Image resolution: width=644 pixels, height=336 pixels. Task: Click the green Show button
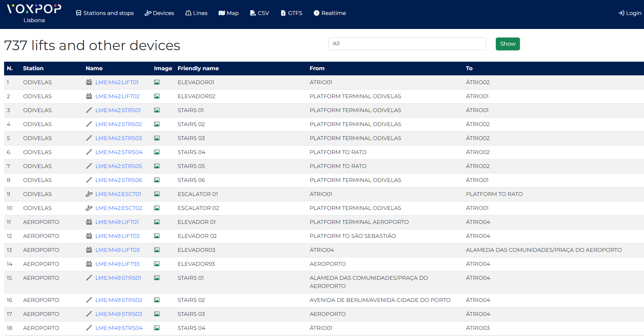[x=508, y=44]
